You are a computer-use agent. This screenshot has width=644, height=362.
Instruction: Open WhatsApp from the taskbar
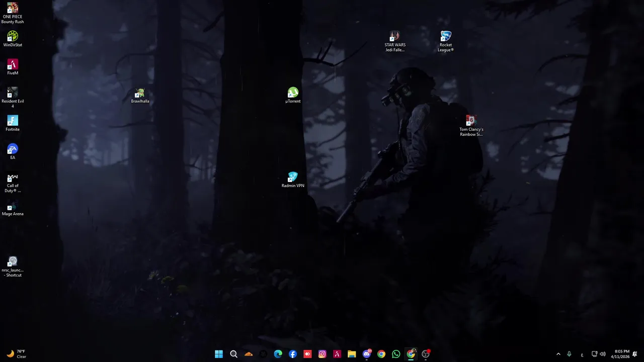click(396, 354)
